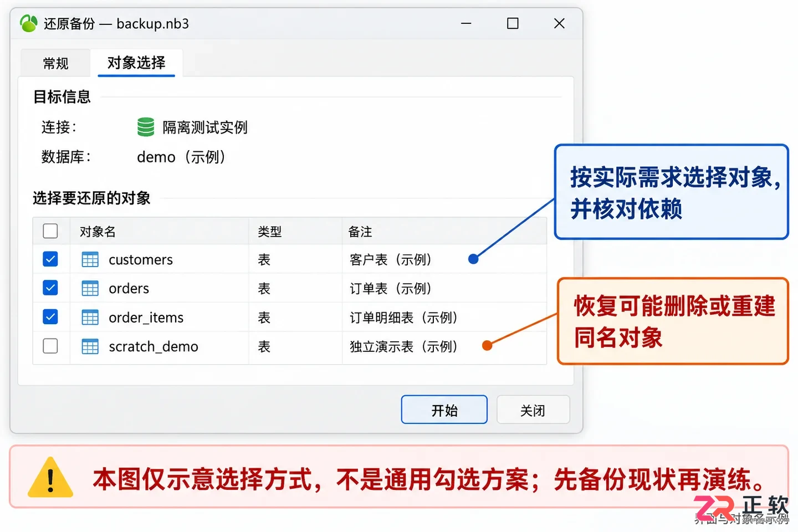The image size is (798, 532).
Task: Click the Navicat app icon in title bar
Action: click(28, 23)
